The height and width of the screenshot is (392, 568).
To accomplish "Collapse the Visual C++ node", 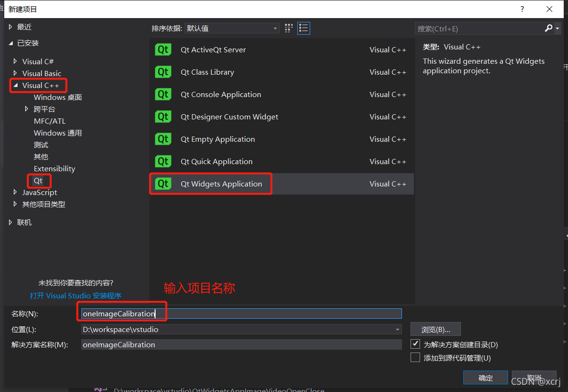I will click(x=15, y=85).
